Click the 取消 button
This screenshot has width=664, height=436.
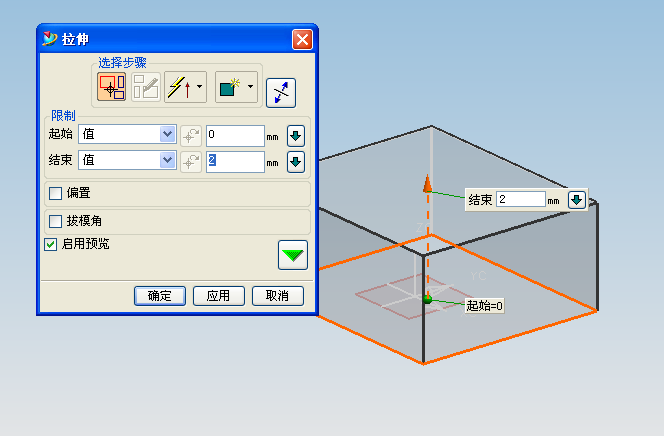coord(277,295)
